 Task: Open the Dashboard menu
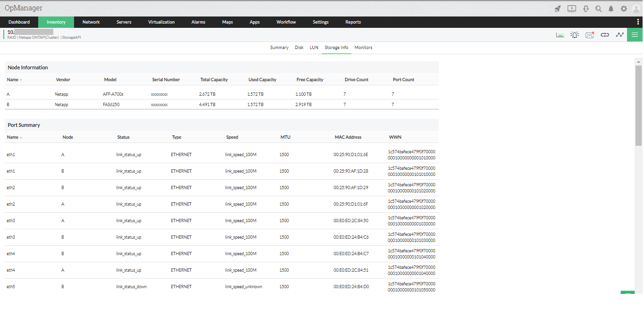coord(19,22)
